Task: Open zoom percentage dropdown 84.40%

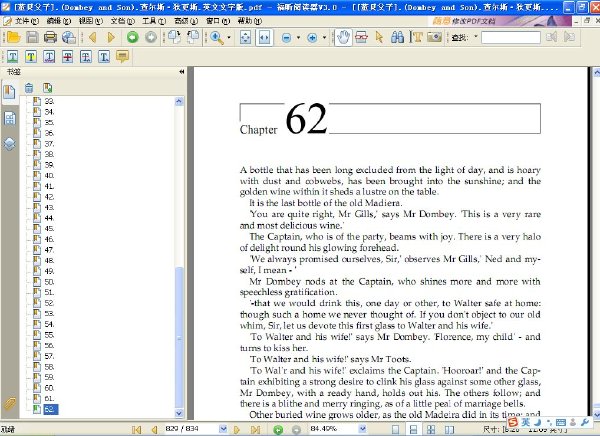Action: click(362, 429)
